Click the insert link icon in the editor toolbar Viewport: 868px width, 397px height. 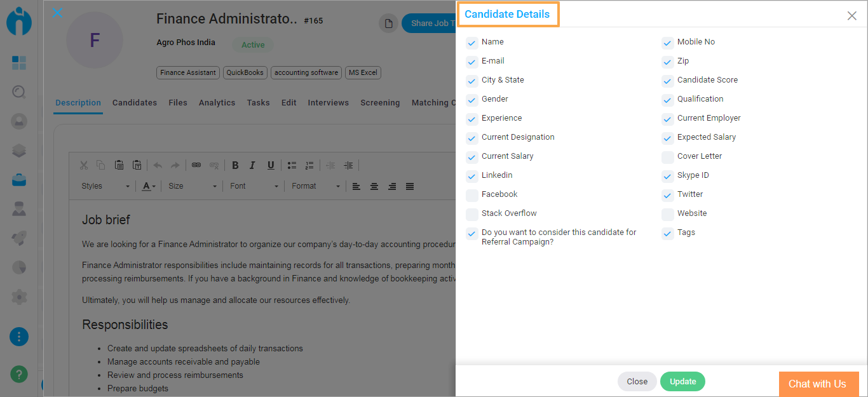196,165
